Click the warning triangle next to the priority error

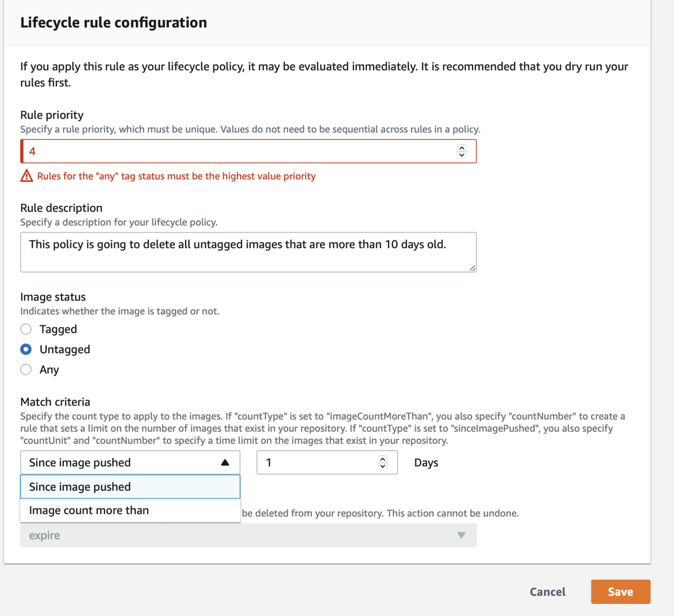(x=27, y=176)
